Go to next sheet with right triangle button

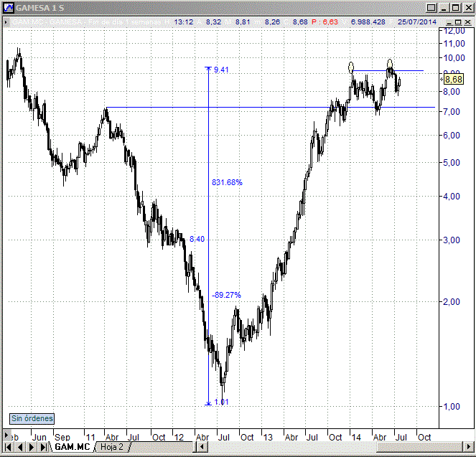[x=32, y=447]
